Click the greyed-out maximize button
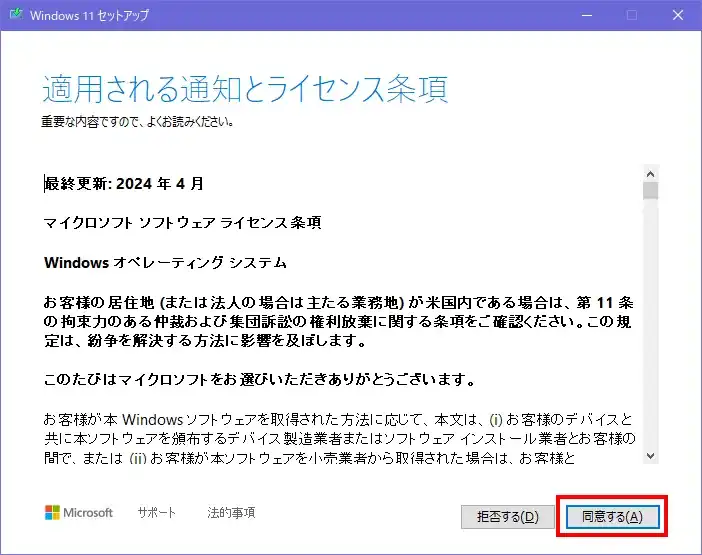 coord(631,16)
